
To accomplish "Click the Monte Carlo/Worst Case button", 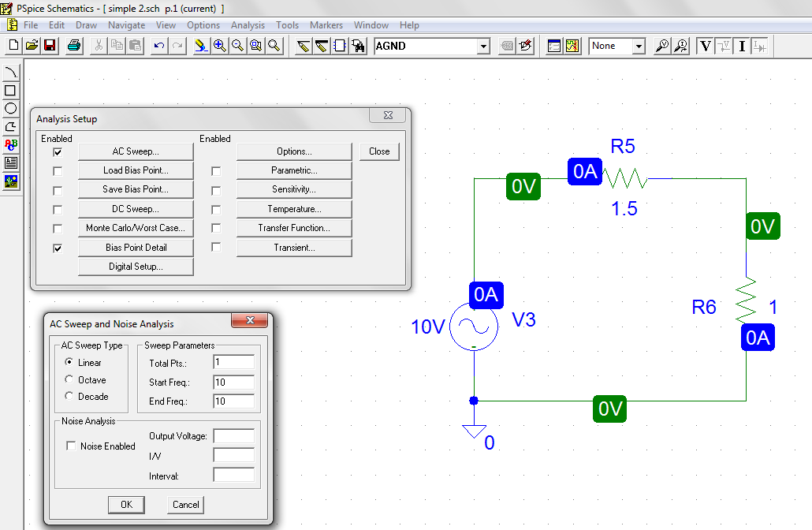I will (x=135, y=228).
